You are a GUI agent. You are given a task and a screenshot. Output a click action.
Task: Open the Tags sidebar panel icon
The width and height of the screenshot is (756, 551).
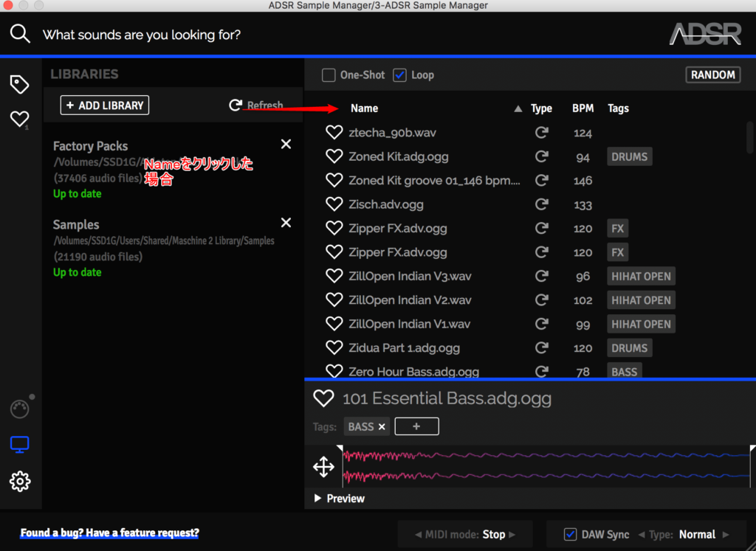point(19,84)
